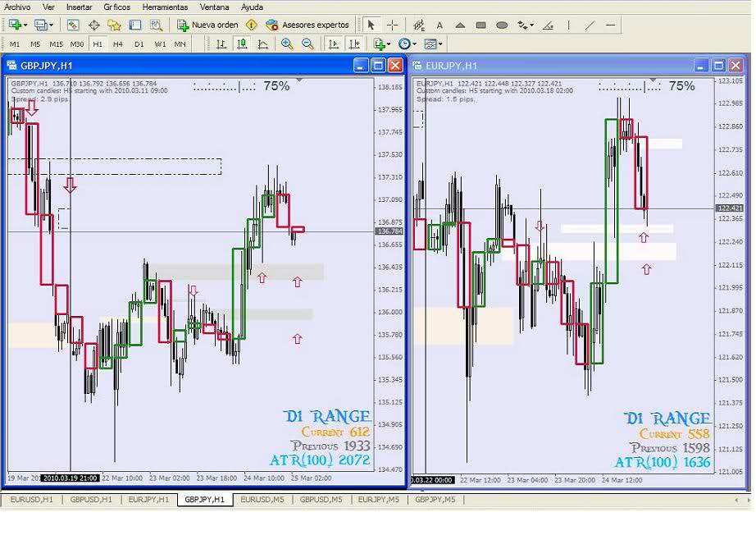Screen dimensions: 756x540
Task: Toggle the H1 timeframe button
Action: [98, 44]
